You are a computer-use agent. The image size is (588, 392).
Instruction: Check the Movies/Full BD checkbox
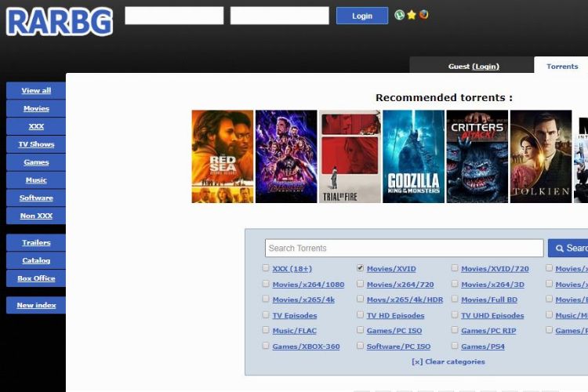[x=455, y=299]
